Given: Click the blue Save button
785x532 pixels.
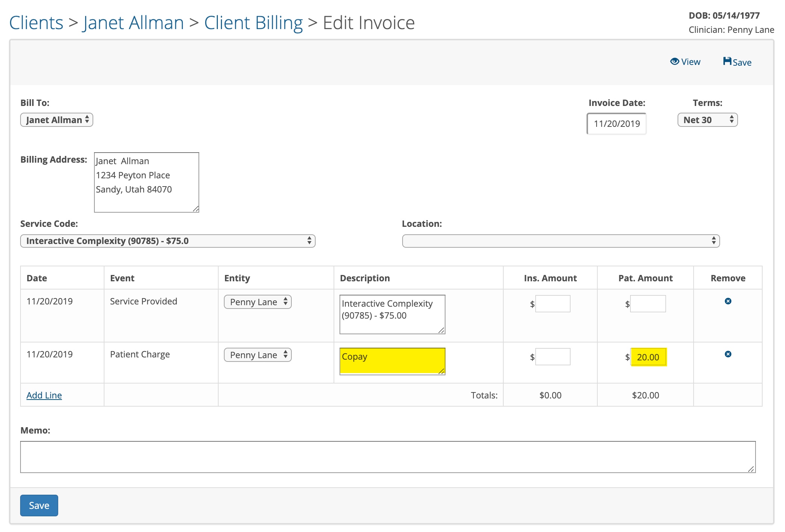Looking at the screenshot, I should (39, 505).
